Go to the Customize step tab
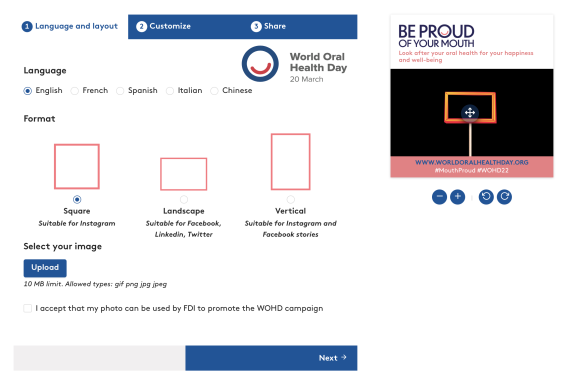This screenshot has width=576, height=392. [x=163, y=26]
